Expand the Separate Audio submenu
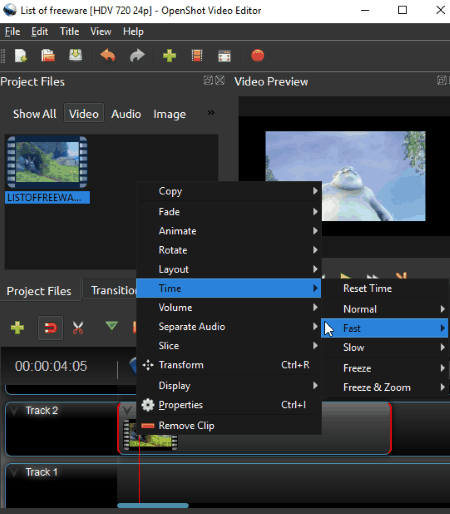This screenshot has height=514, width=450. (229, 327)
